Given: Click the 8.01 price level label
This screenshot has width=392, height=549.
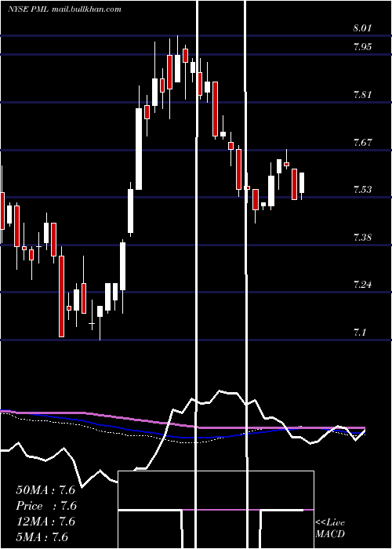Looking at the screenshot, I should click(362, 28).
